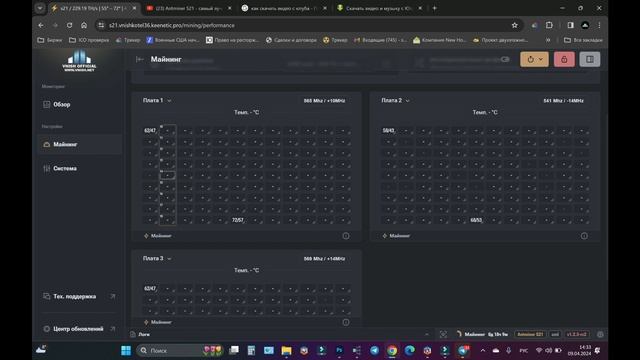
Task: Click the Майнинг status under Плата 1
Action: pyautogui.click(x=158, y=236)
